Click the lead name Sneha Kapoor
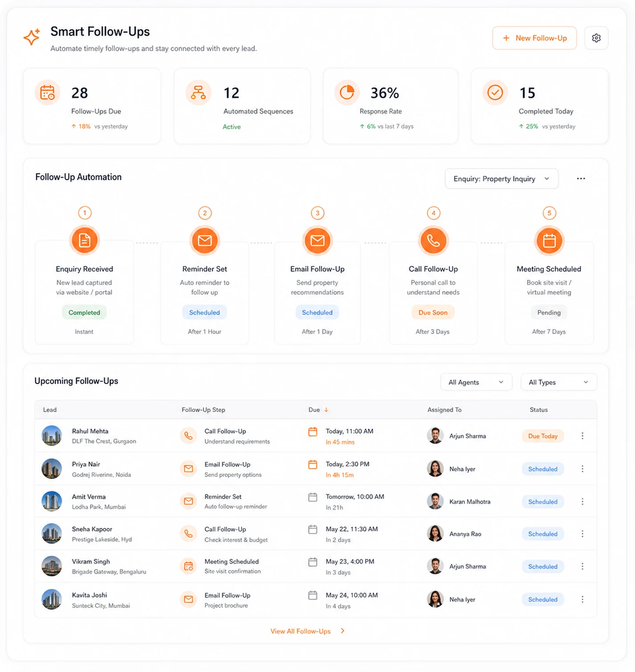635x672 pixels. 92,529
